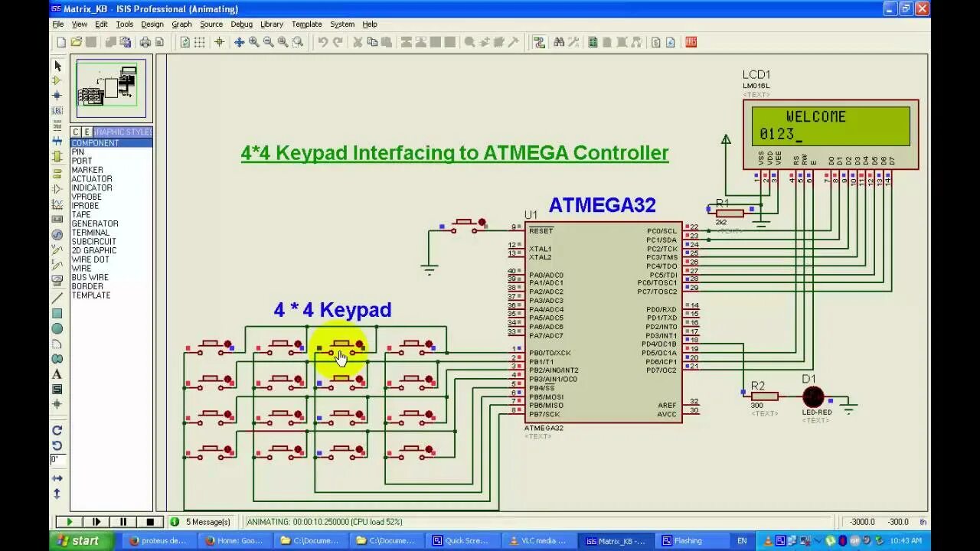Image resolution: width=980 pixels, height=551 pixels.
Task: Open search and tag binoculars icon
Action: pyautogui.click(x=559, y=42)
